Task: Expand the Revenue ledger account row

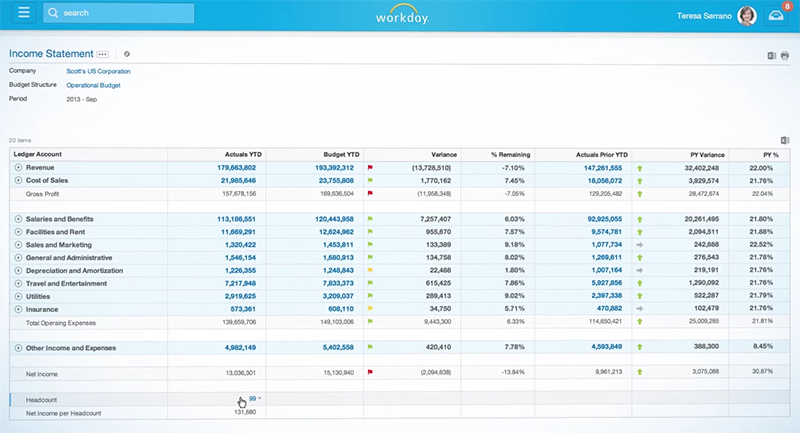Action: click(x=18, y=168)
